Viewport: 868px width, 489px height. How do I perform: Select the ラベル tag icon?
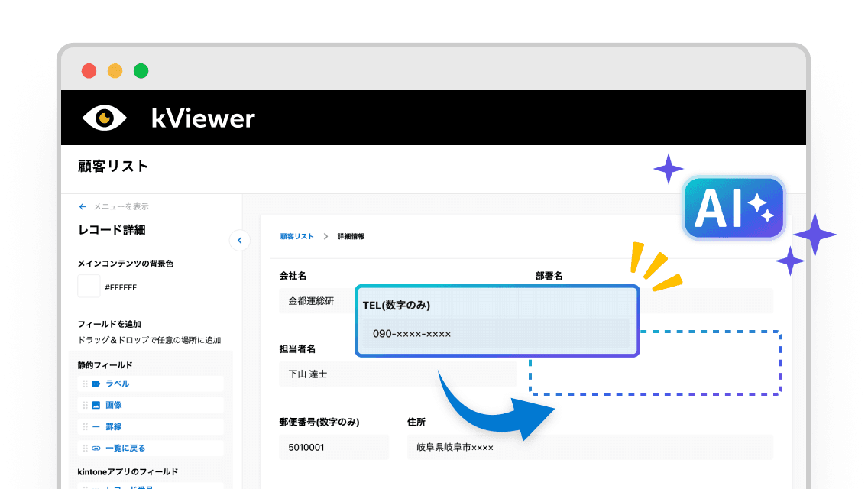point(96,384)
